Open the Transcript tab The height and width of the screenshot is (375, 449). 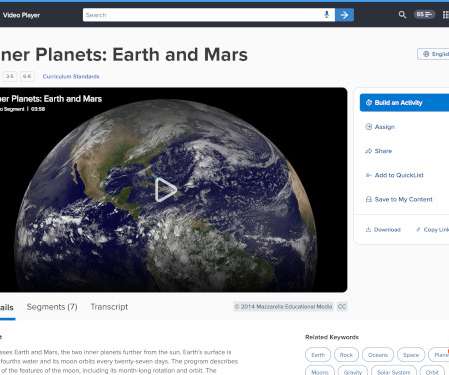click(109, 307)
